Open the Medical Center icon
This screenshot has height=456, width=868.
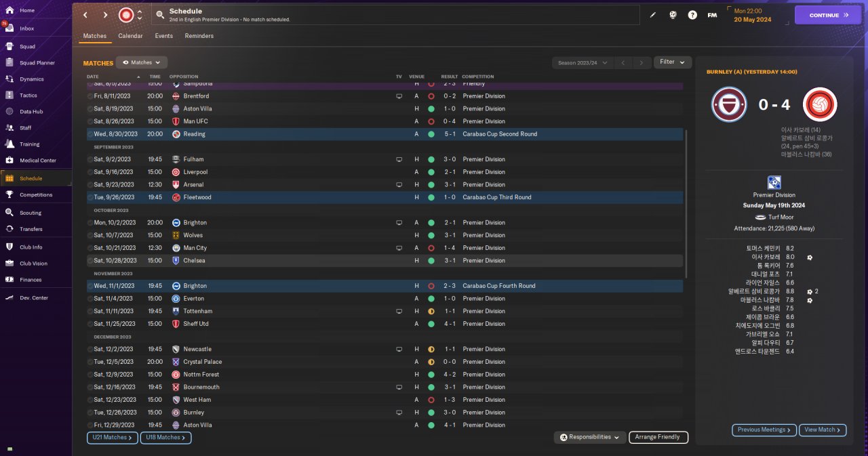click(9, 160)
